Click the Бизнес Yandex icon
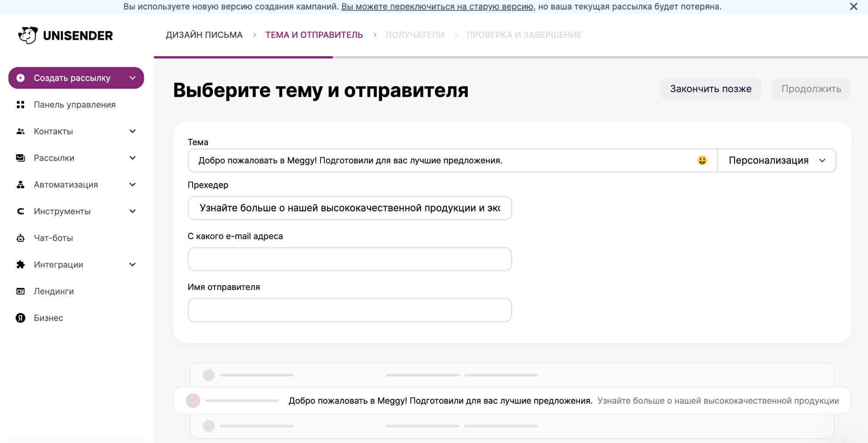 pos(20,318)
